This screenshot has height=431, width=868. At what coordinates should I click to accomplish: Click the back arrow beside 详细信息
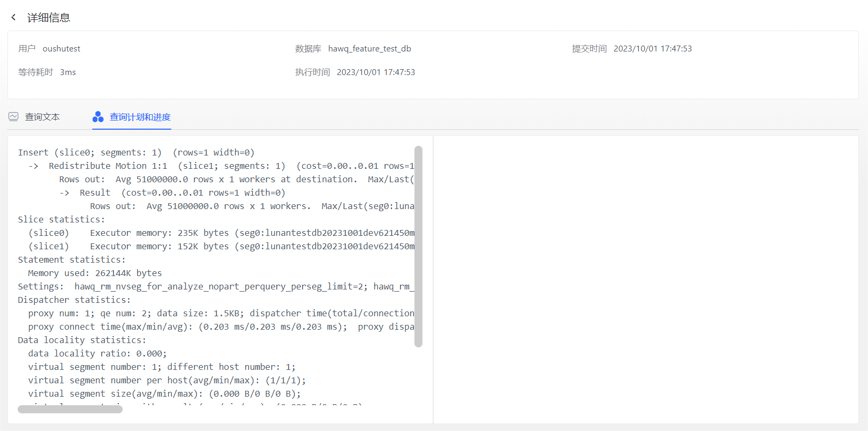[13, 17]
